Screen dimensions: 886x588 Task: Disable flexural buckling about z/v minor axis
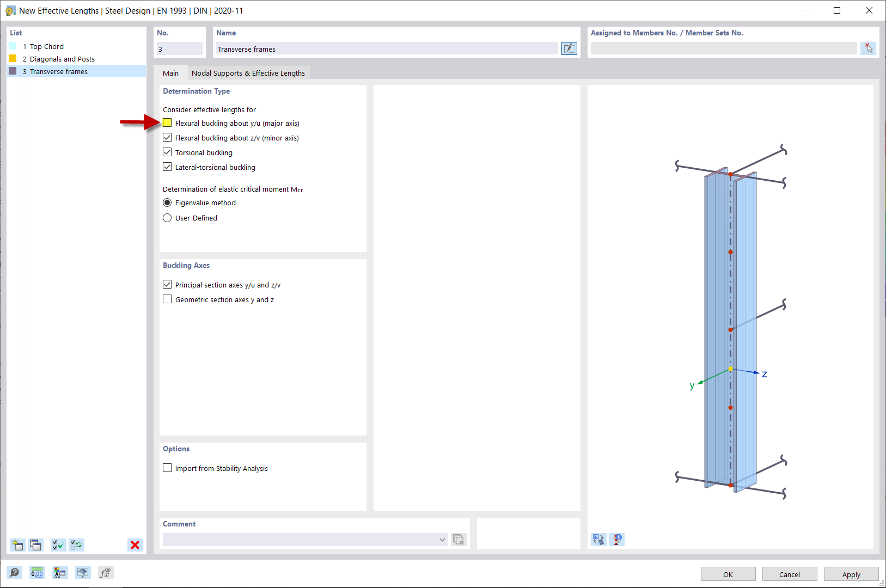pyautogui.click(x=167, y=137)
